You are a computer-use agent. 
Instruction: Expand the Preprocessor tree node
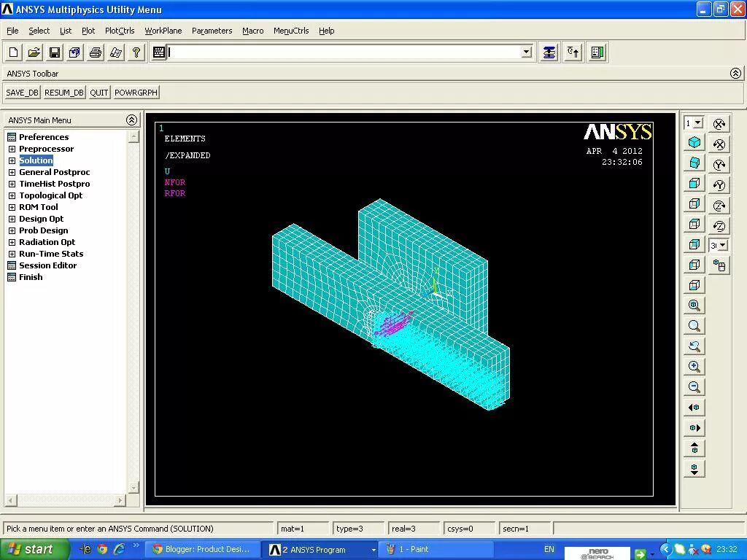[x=12, y=149]
